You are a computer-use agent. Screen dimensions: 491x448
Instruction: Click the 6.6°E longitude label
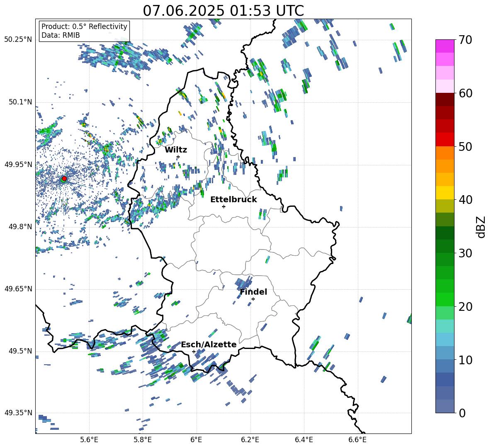[x=357, y=440]
